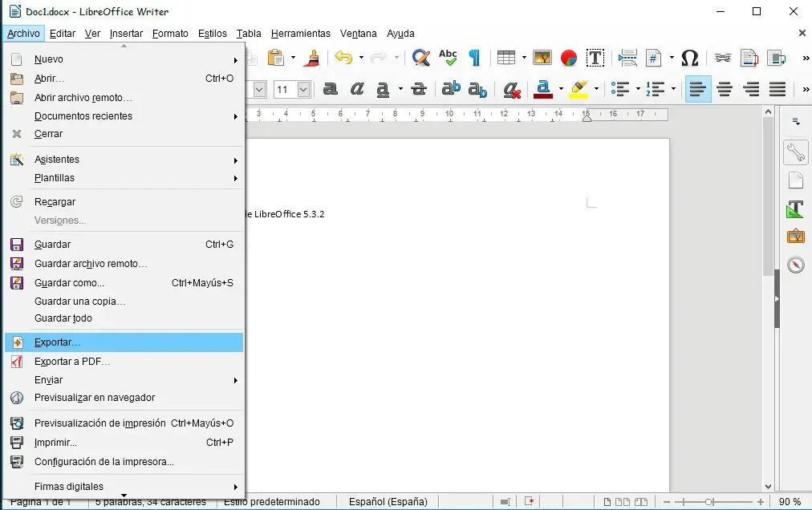812x510 pixels.
Task: Toggle numbered list
Action: pyautogui.click(x=656, y=89)
